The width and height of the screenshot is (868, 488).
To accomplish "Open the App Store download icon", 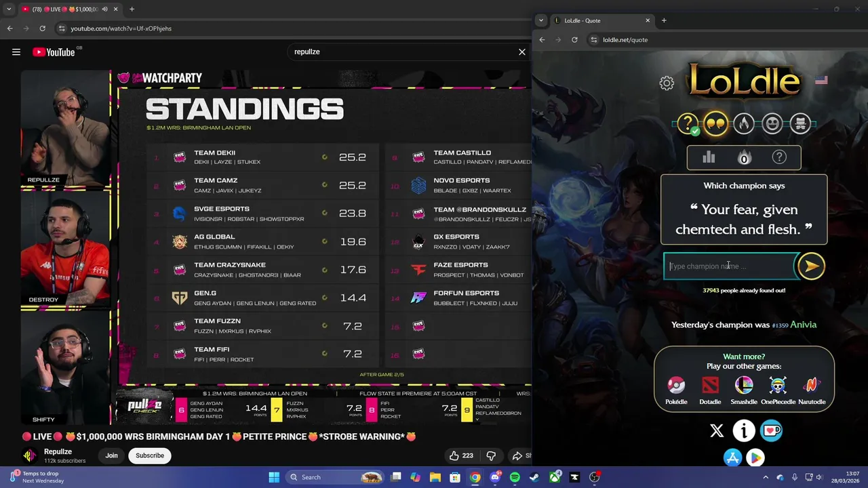I will (x=732, y=458).
